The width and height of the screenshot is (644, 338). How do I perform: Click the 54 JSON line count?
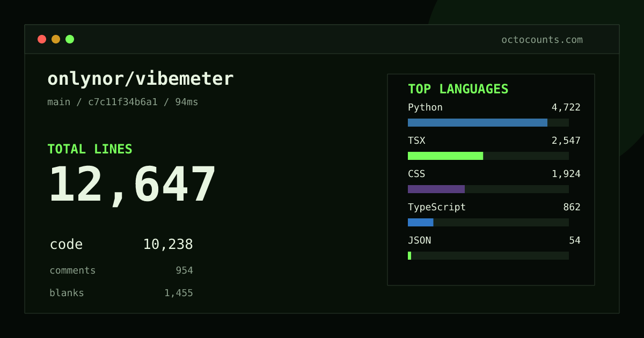(x=575, y=240)
